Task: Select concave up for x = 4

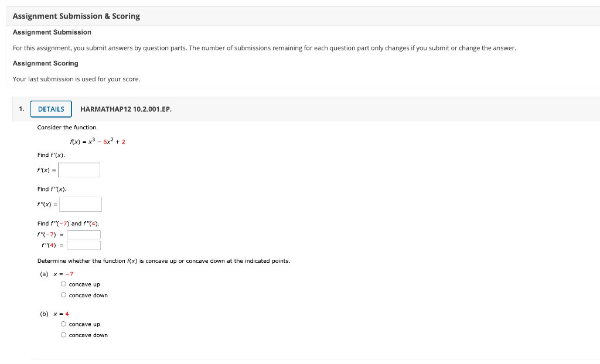Action: (63, 324)
